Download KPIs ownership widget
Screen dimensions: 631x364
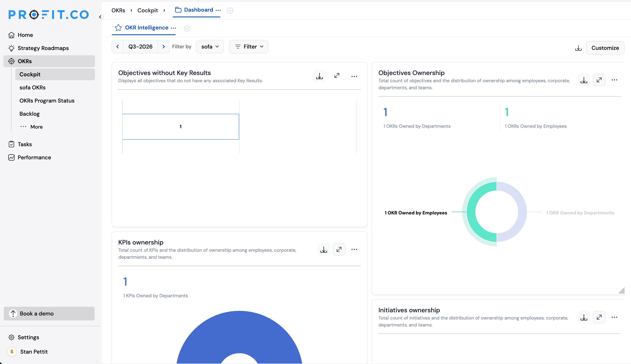point(324,250)
